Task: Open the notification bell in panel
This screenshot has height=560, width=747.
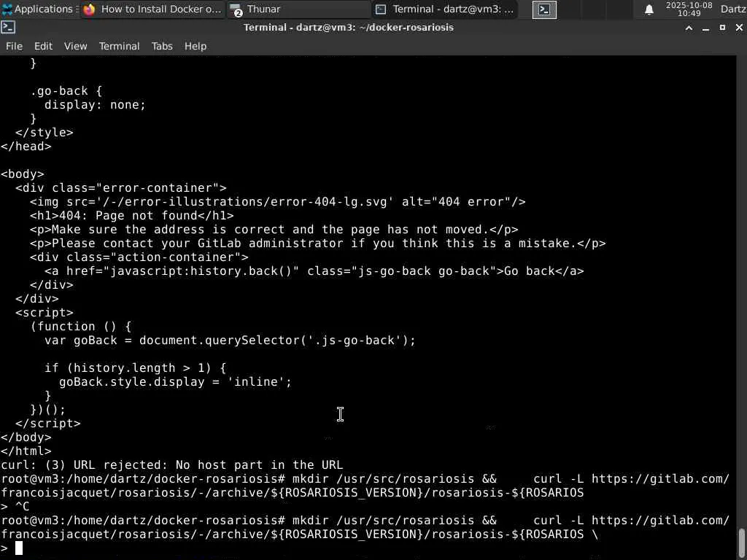Action: point(649,9)
